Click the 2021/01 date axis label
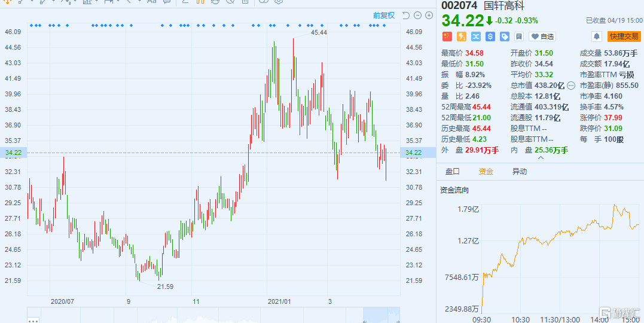 click(279, 301)
